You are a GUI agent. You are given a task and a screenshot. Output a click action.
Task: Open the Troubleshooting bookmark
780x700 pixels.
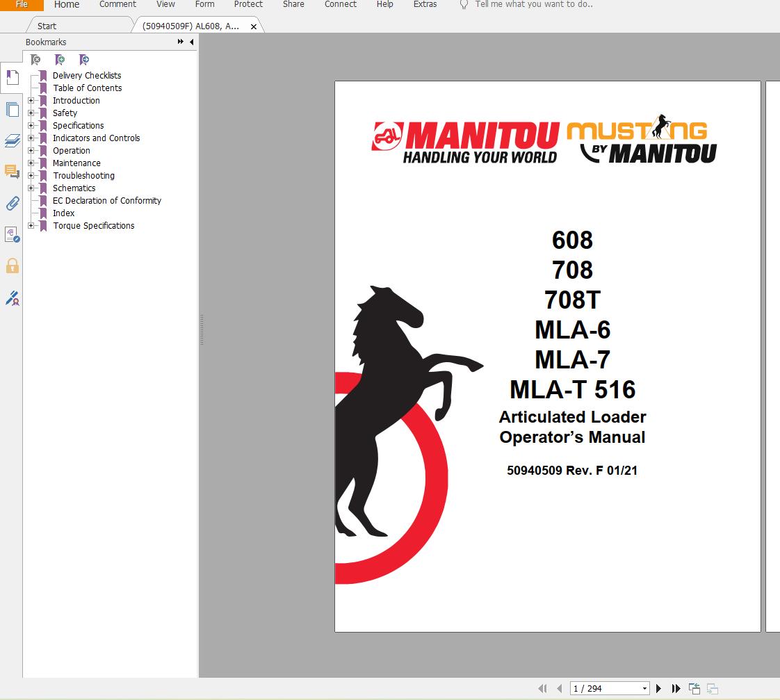tap(83, 176)
